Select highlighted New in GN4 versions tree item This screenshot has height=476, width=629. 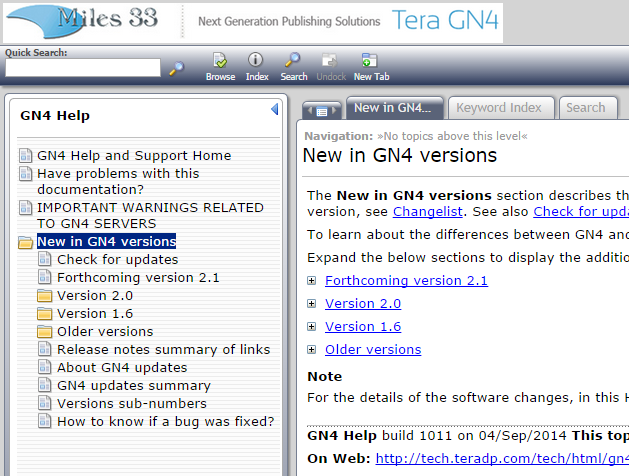coord(106,241)
